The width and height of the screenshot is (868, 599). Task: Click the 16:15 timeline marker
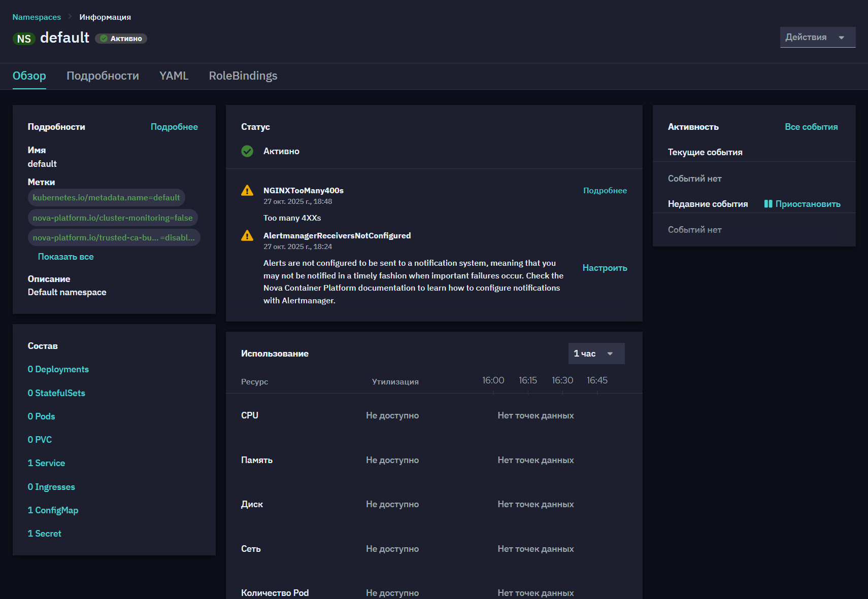(528, 380)
